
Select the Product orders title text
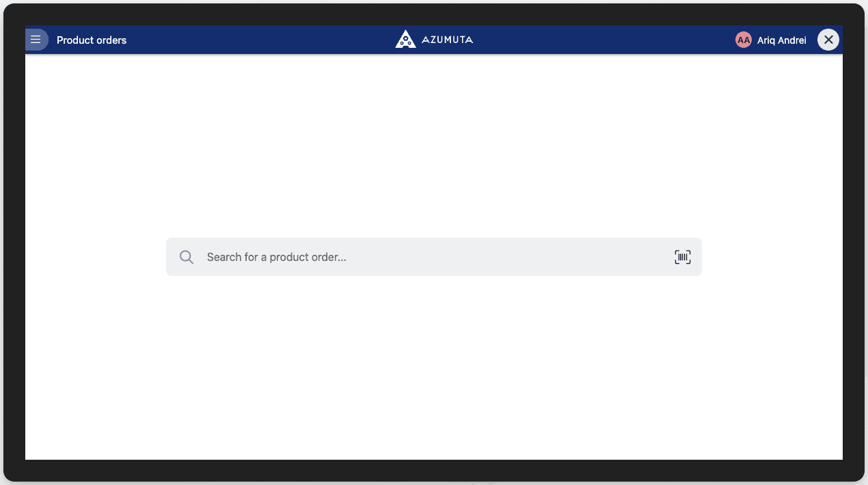click(x=91, y=40)
